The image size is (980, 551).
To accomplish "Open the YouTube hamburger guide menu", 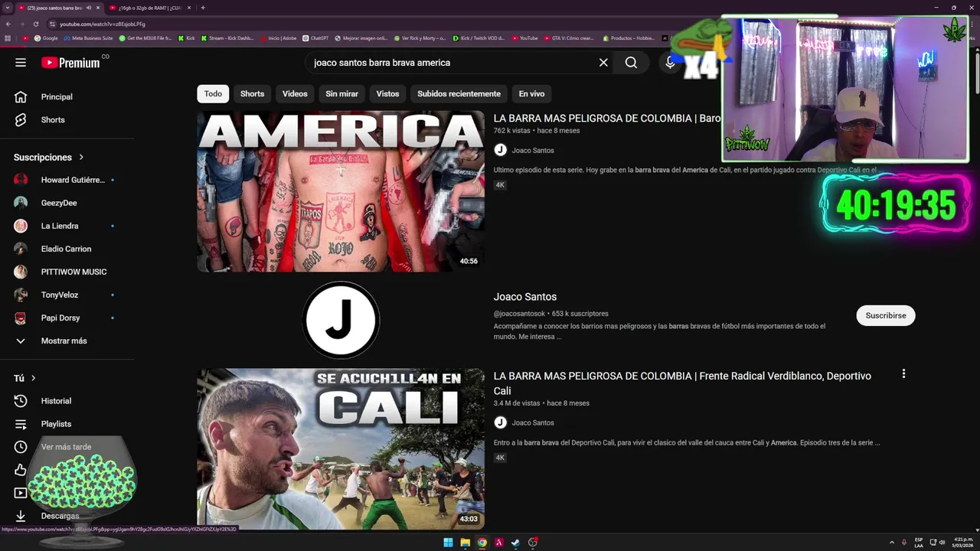I will [x=21, y=63].
